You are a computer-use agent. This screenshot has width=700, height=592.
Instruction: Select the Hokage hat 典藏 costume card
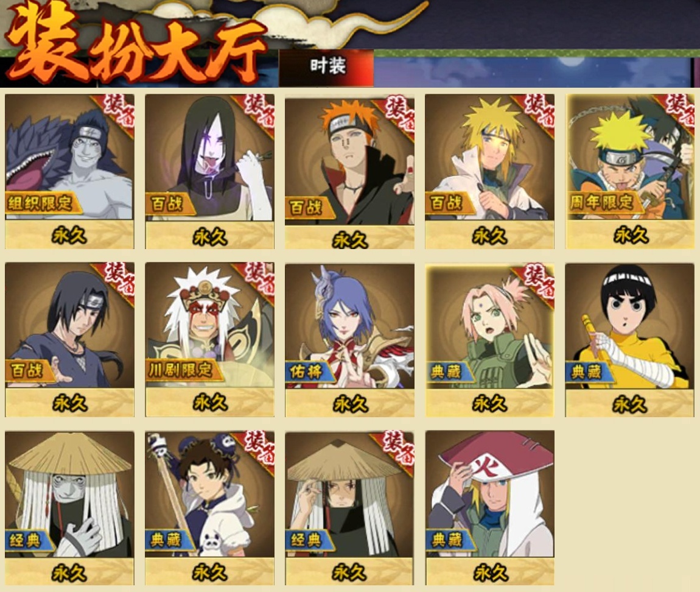[x=490, y=508]
